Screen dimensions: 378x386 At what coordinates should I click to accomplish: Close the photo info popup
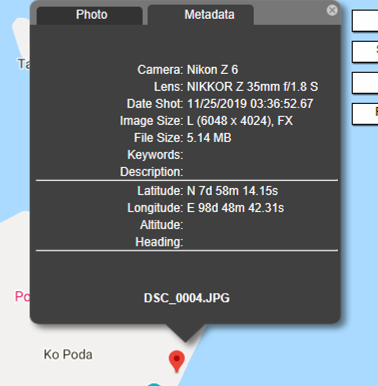332,10
